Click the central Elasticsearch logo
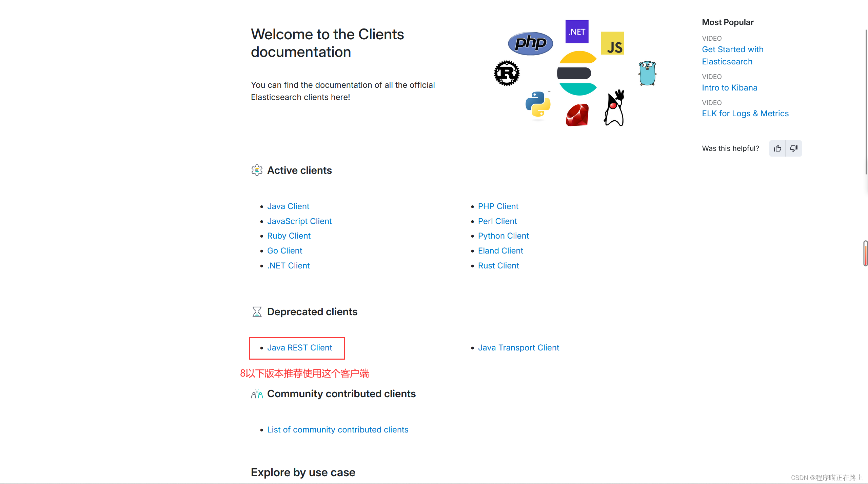This screenshot has width=868, height=484. [x=577, y=73]
